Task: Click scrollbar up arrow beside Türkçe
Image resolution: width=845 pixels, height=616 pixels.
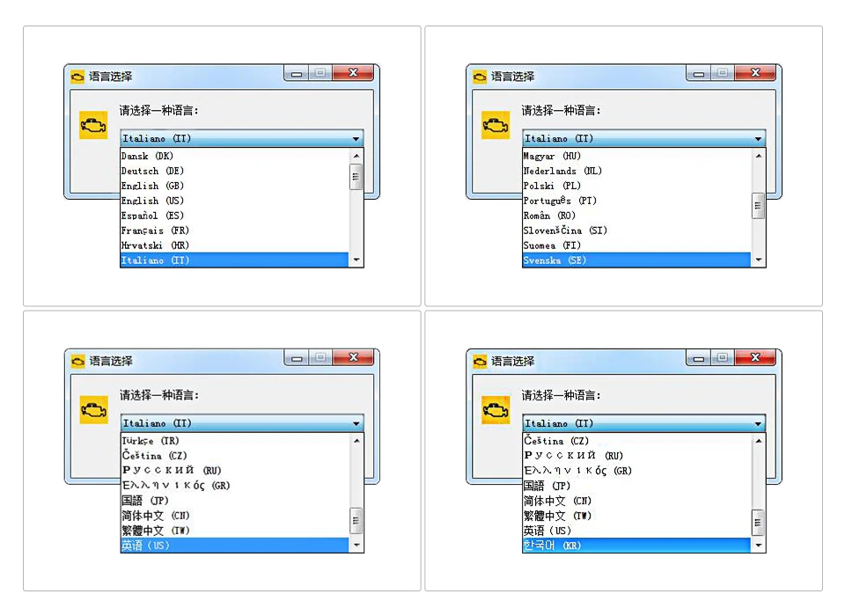Action: pos(356,440)
